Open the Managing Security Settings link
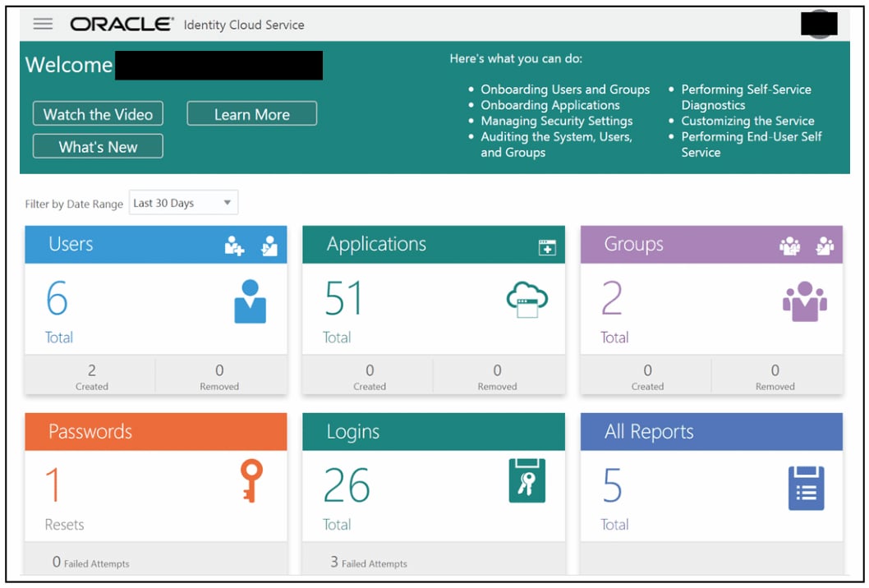The width and height of the screenshot is (869, 588). pyautogui.click(x=556, y=121)
